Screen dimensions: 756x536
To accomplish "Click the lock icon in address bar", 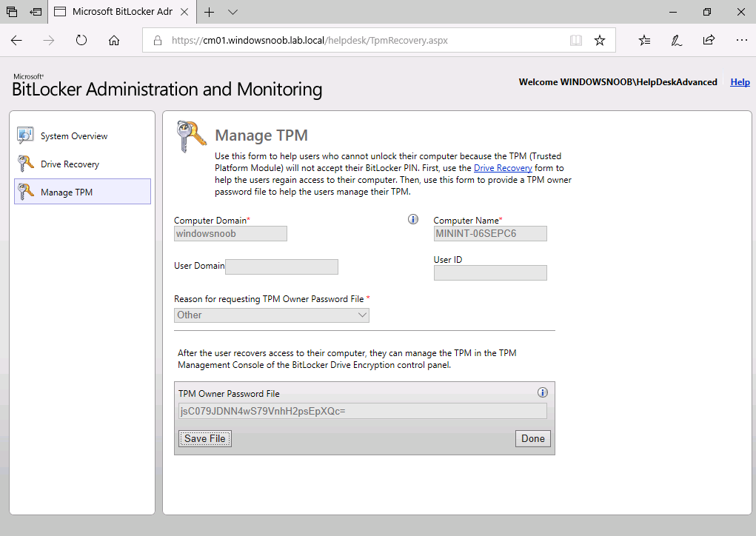I will [x=158, y=41].
